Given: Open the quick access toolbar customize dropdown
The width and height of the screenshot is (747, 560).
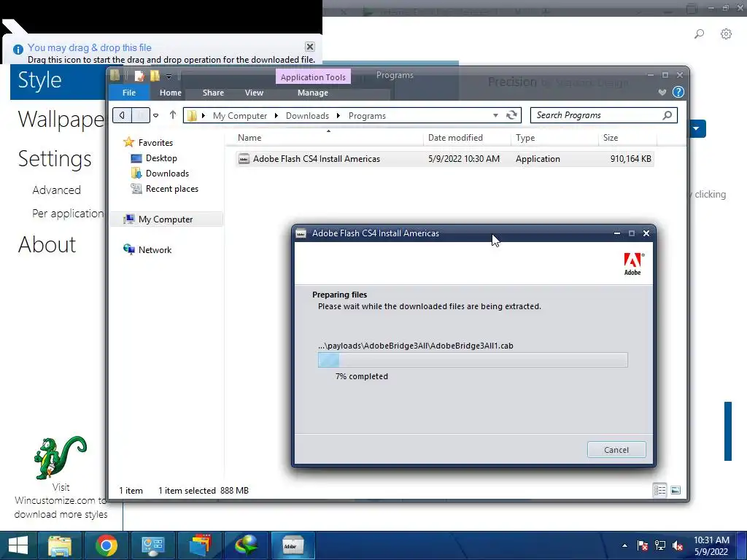Looking at the screenshot, I should click(x=169, y=76).
